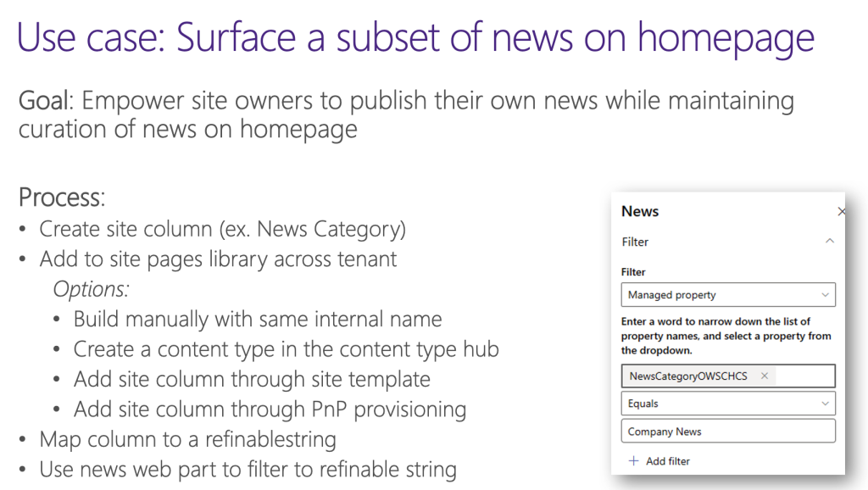Click the Managed property dropdown arrow
The height and width of the screenshot is (490, 868).
click(824, 294)
